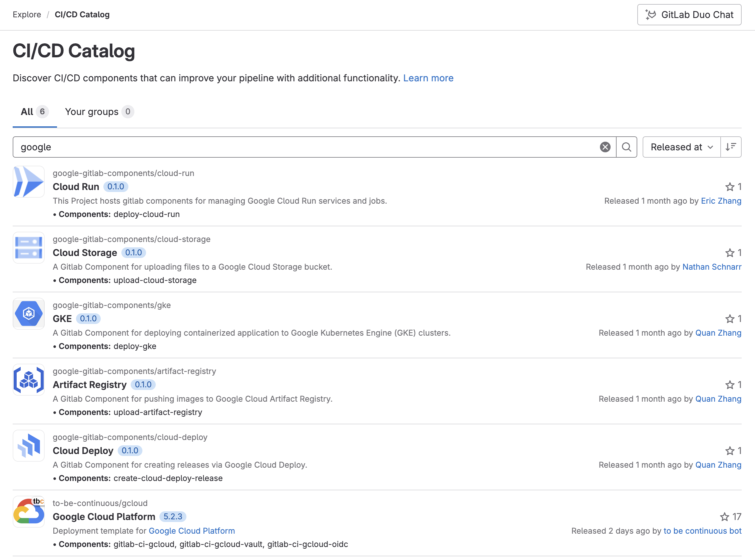Click component name deploy-gke
The image size is (755, 560).
tap(135, 347)
